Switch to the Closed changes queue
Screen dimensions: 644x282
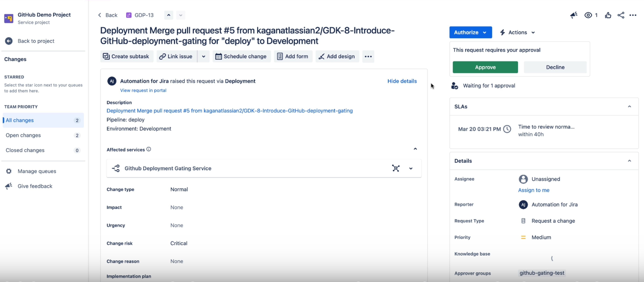tap(25, 150)
